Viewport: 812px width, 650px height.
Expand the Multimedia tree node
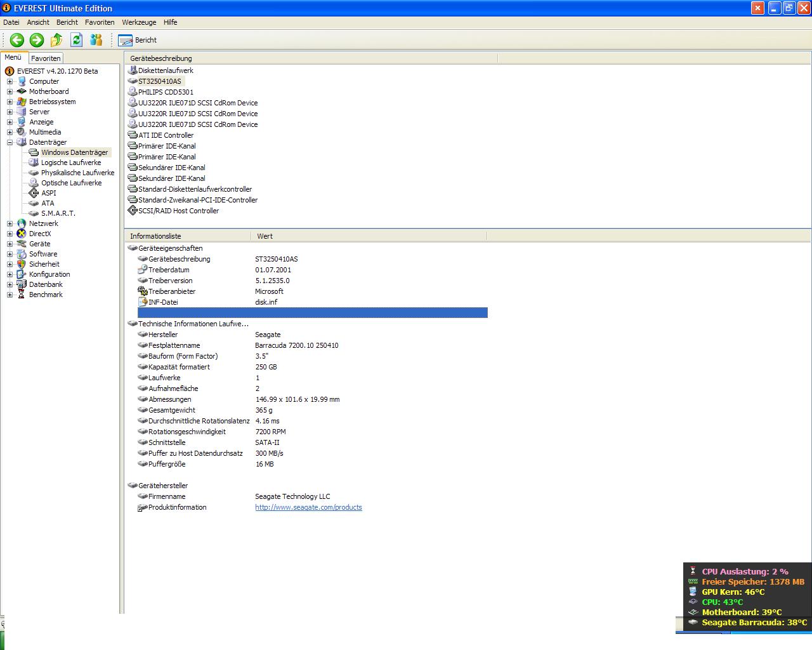point(10,132)
